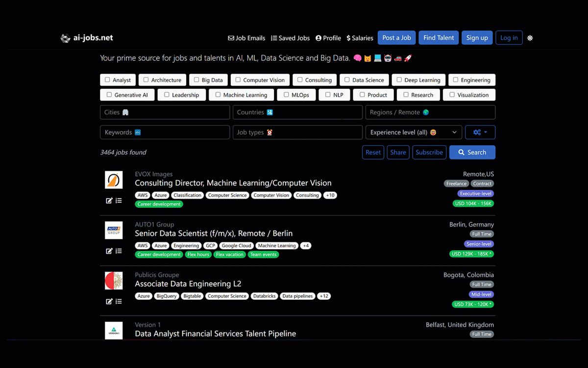Click edit icon under Publicis Groupe logo
The height and width of the screenshot is (368, 588).
[109, 301]
